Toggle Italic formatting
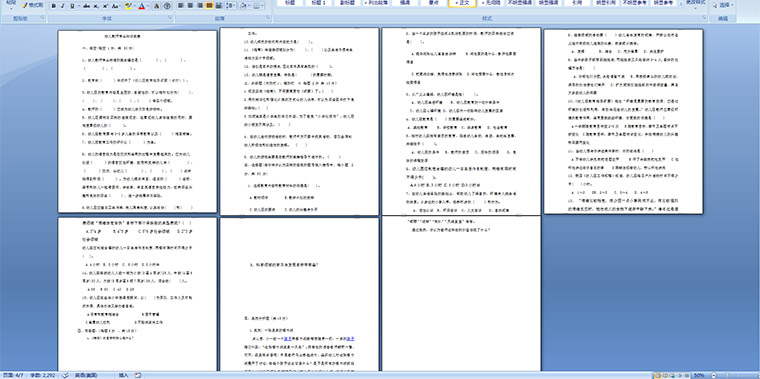This screenshot has width=760, height=379. [63, 6]
